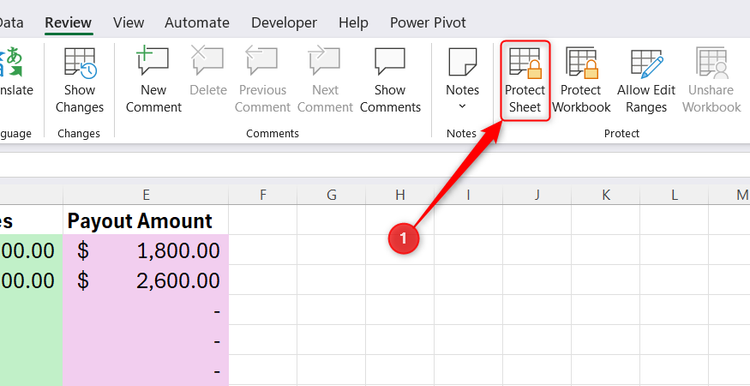This screenshot has height=386, width=750.
Task: Open the Help tab
Action: 353,22
